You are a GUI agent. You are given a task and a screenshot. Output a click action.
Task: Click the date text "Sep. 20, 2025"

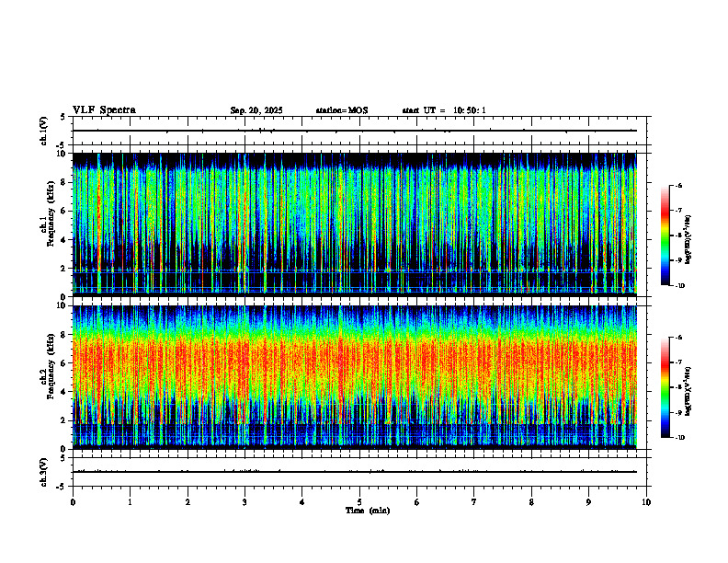[x=256, y=110]
